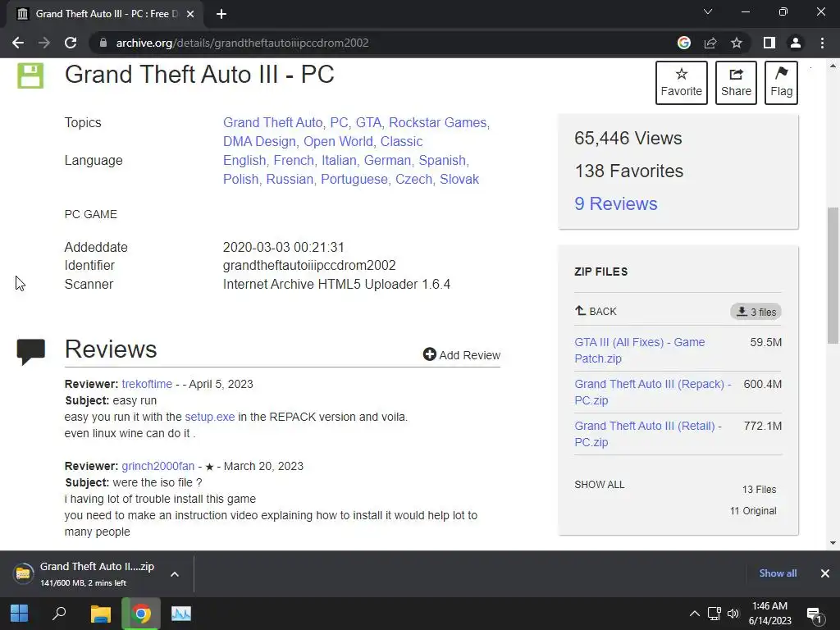Click the Share button

click(x=736, y=83)
